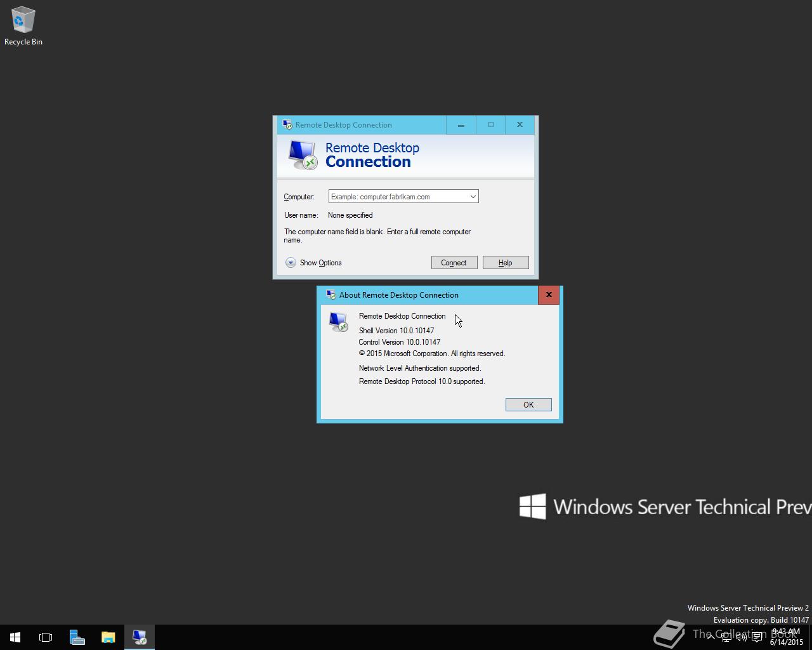The image size is (812, 650).
Task: Click the Connect button
Action: click(454, 263)
